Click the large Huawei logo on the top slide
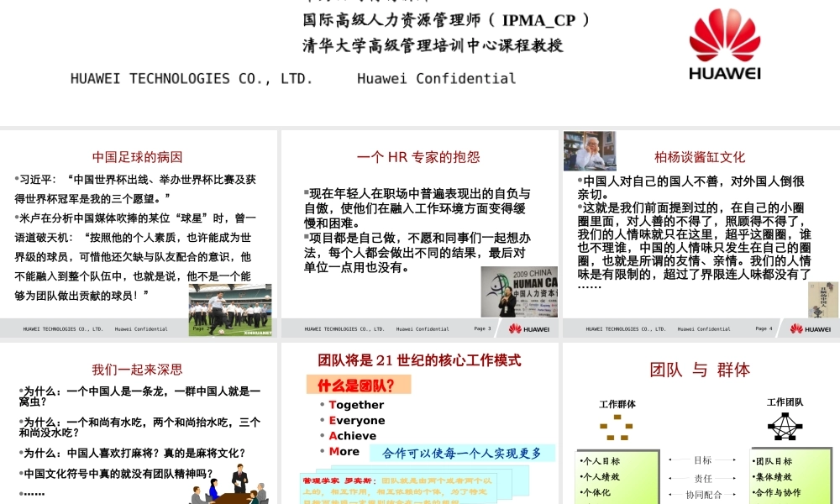This screenshot has height=504, width=840. 725,45
